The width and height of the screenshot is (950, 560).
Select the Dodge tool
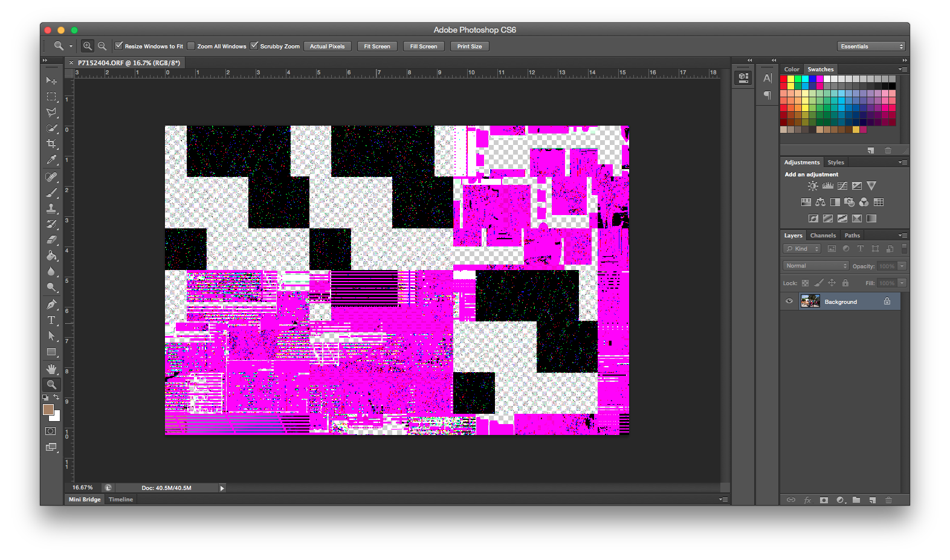tap(51, 288)
